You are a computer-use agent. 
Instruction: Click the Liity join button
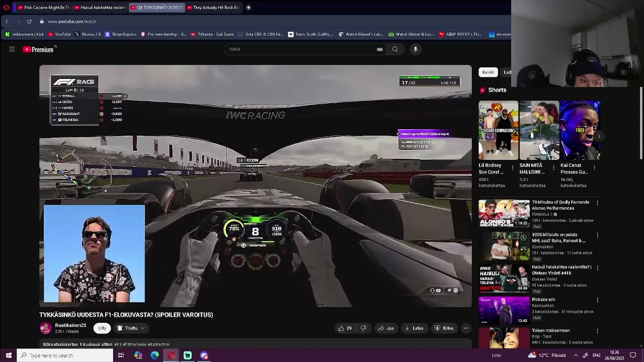pos(102,328)
